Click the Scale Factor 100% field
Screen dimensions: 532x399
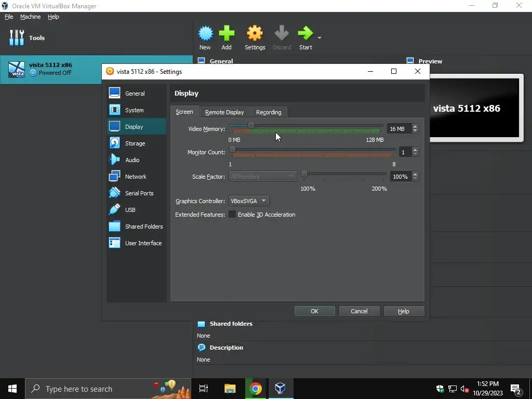tap(401, 177)
